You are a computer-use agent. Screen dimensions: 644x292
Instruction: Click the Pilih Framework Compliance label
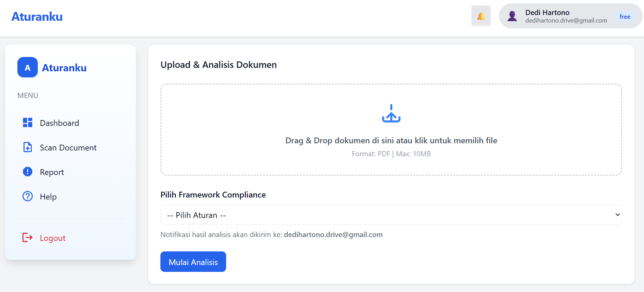(x=213, y=194)
